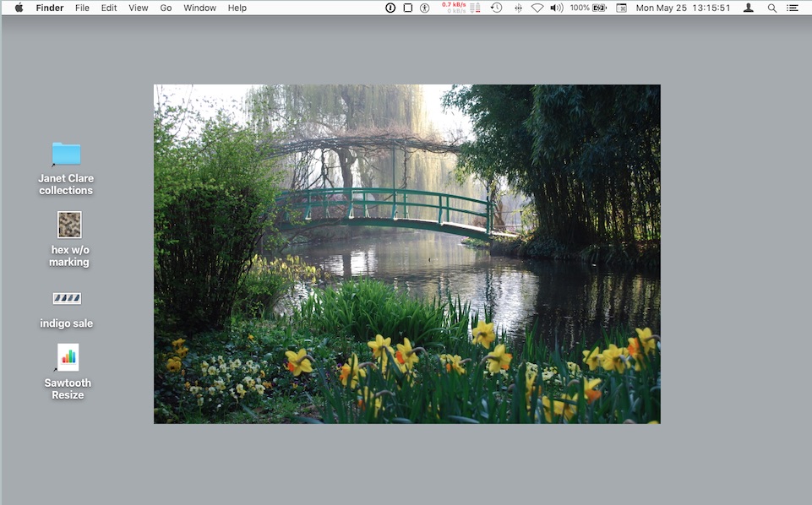The image size is (812, 505).
Task: Click the memory bars menu bar icon
Action: (475, 8)
